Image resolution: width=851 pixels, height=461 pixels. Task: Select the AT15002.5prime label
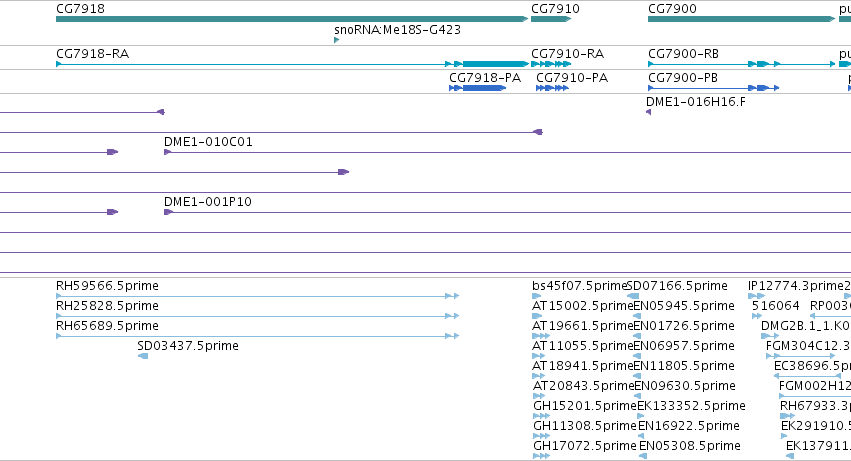click(583, 306)
